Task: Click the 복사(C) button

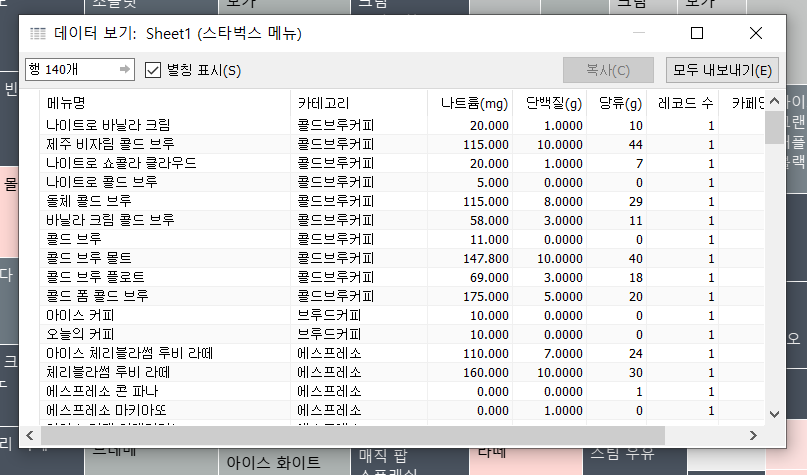Action: click(x=608, y=70)
